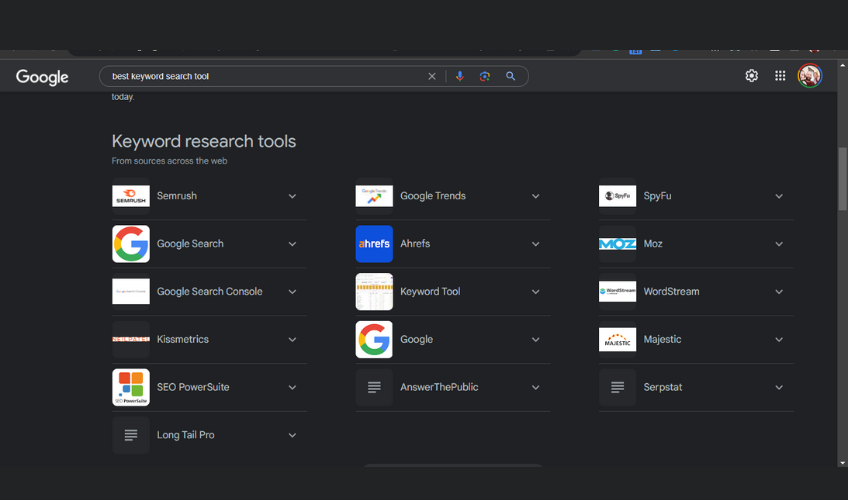Expand the Kissmetrics entry chevron
This screenshot has height=500, width=848.
(292, 340)
